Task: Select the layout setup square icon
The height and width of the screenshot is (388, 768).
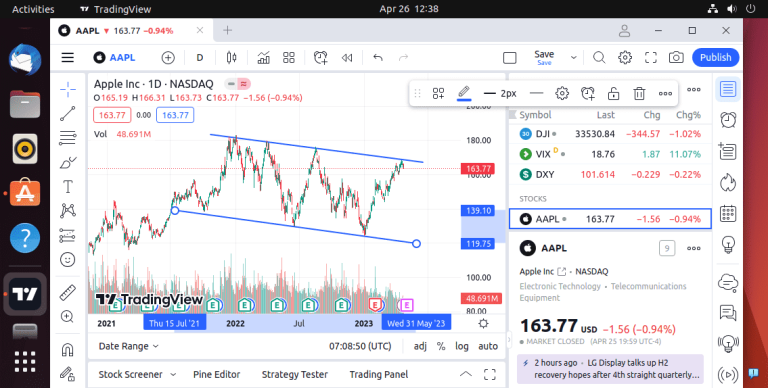Action: point(509,58)
